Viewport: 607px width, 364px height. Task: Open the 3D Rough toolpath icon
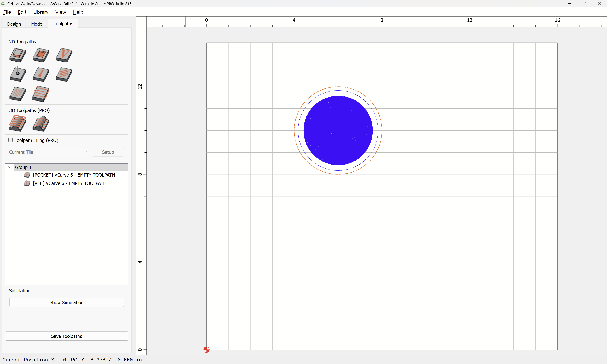pyautogui.click(x=18, y=123)
